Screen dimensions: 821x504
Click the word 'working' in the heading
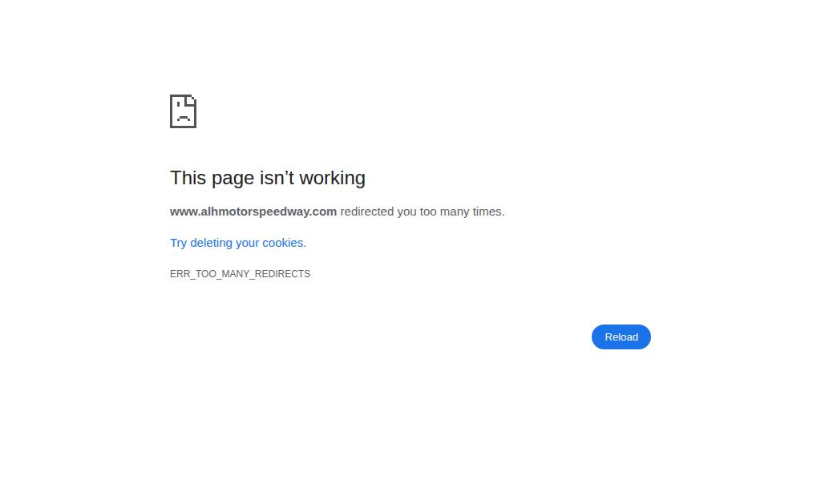pos(333,178)
